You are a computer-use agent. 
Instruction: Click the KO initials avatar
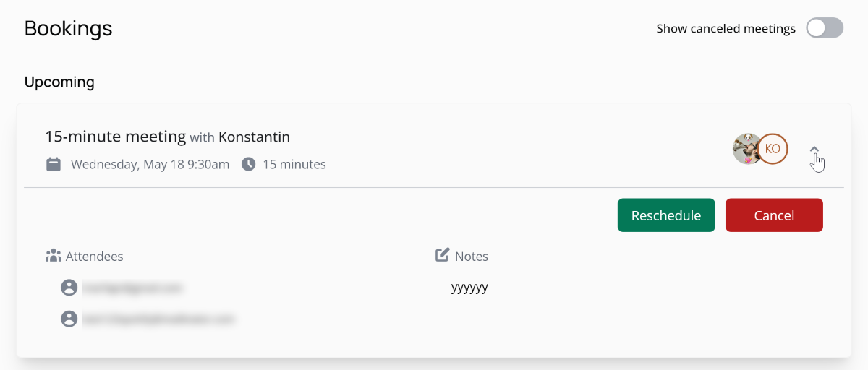tap(773, 149)
